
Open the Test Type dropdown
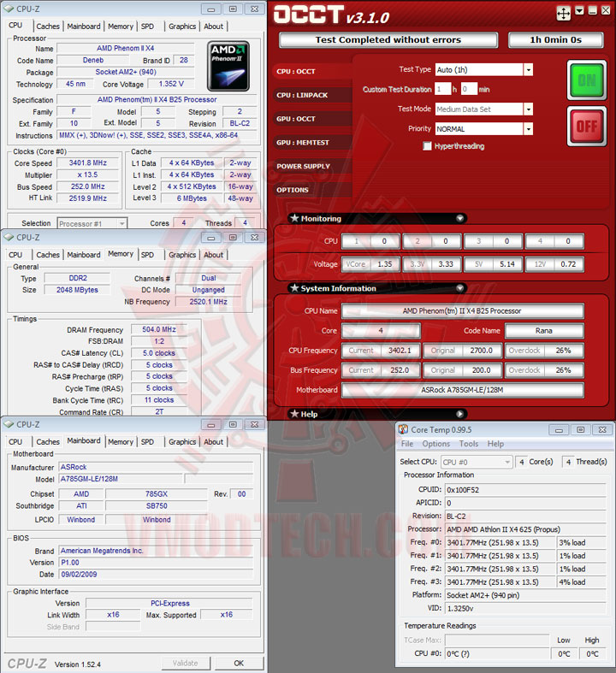coord(529,69)
